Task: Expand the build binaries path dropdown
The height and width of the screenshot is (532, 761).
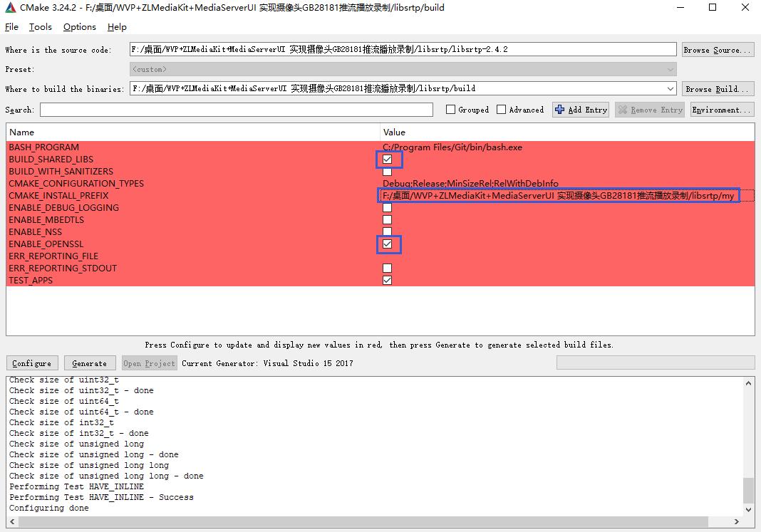Action: pos(670,89)
